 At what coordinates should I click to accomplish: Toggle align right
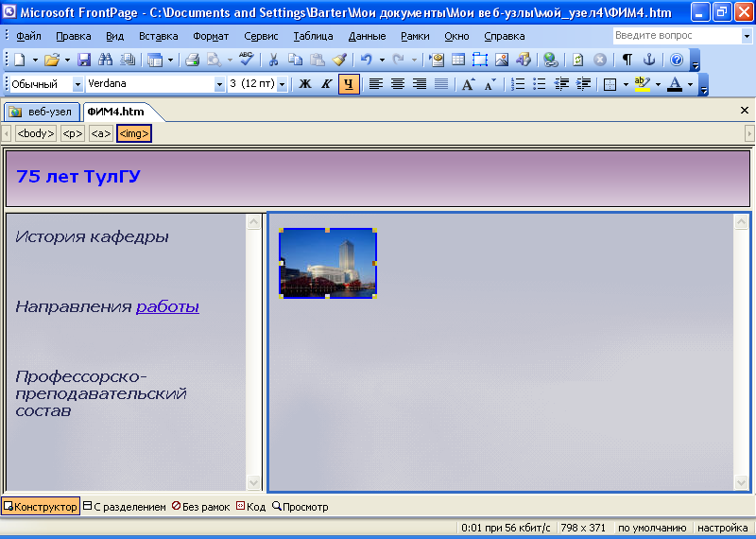[420, 84]
